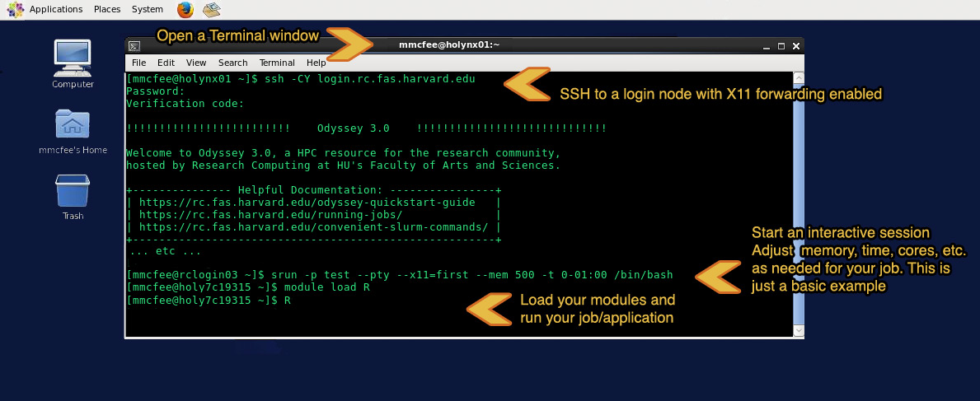Click the 'Welcome to Odyssey 3.0' line

click(343, 153)
